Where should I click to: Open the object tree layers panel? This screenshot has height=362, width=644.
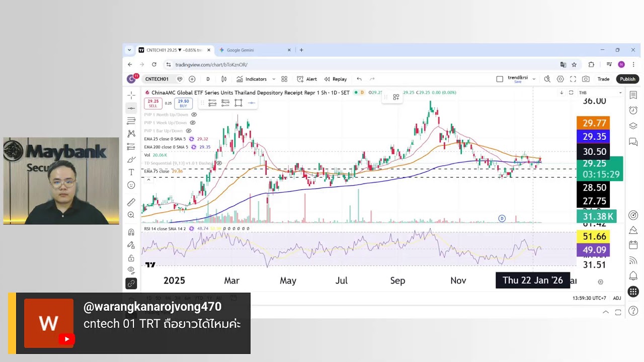click(633, 126)
